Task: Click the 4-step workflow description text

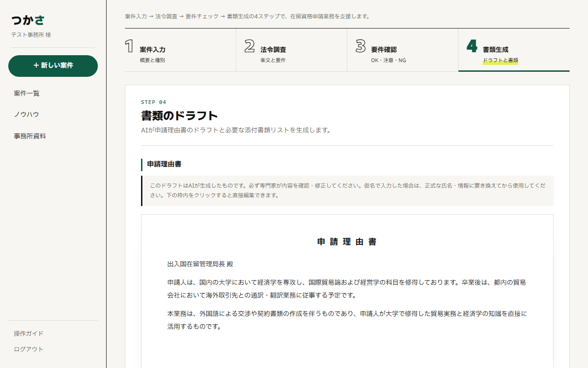Action: (x=247, y=17)
